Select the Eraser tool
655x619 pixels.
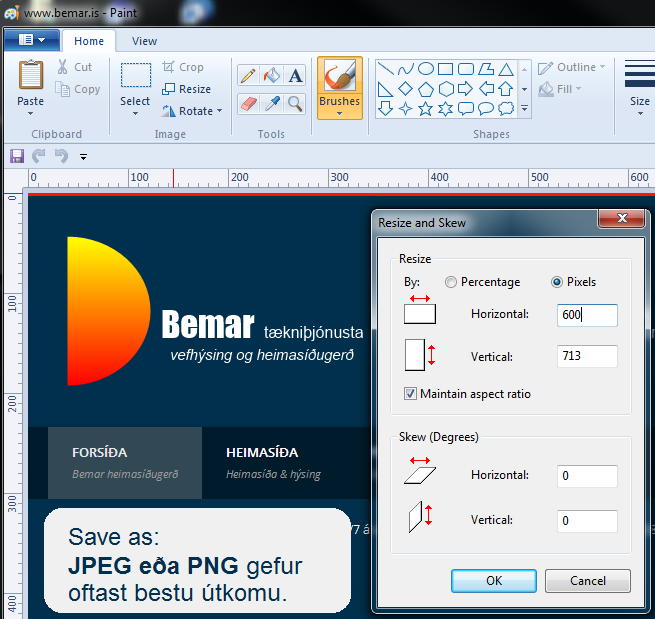[248, 103]
